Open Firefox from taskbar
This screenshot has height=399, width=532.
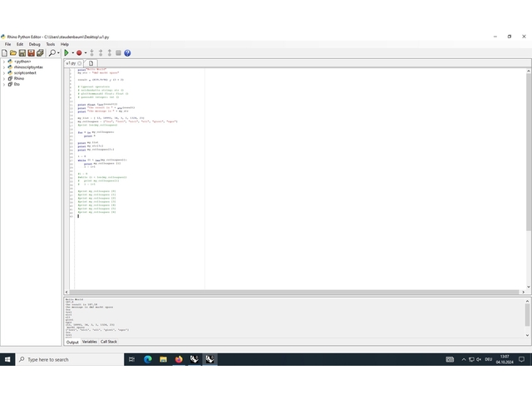179,359
